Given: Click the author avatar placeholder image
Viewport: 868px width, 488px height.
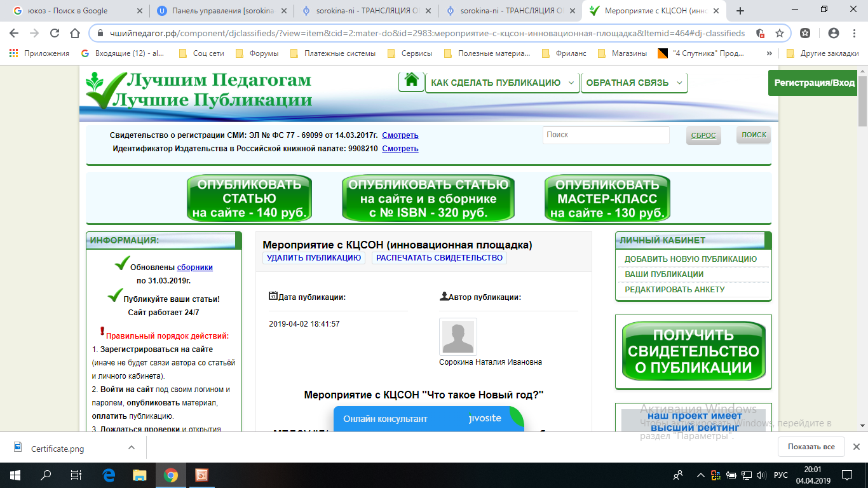Looking at the screenshot, I should coord(458,337).
